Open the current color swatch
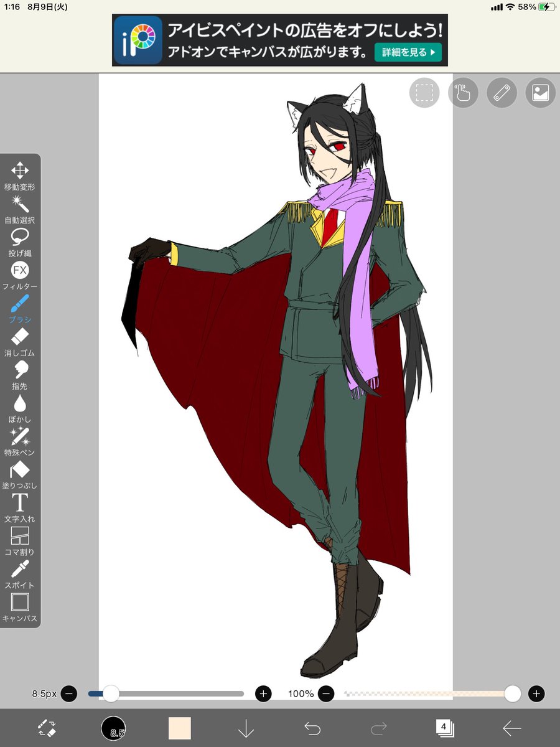The width and height of the screenshot is (560, 747). click(180, 728)
